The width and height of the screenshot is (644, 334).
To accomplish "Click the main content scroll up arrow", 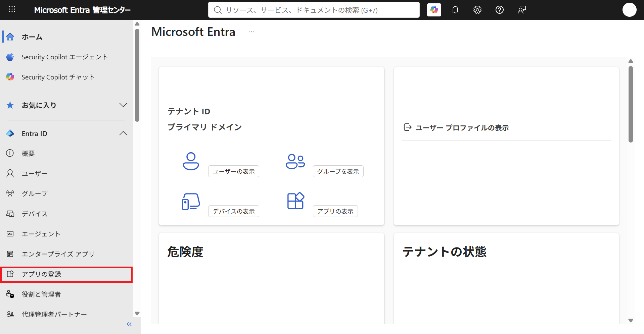I will 631,61.
